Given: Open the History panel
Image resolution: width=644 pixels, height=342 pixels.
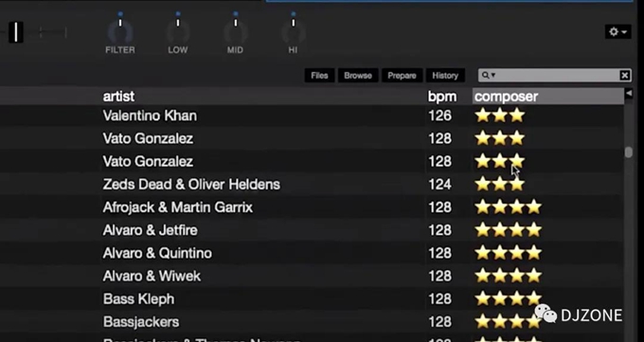Looking at the screenshot, I should click(x=445, y=76).
